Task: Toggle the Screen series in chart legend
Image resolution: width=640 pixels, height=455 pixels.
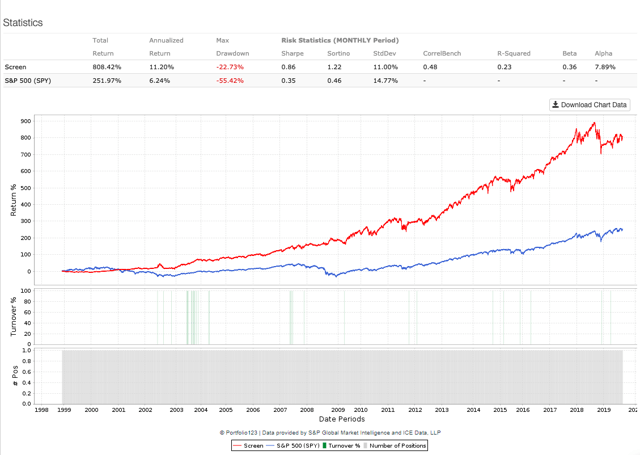Action: pyautogui.click(x=248, y=446)
